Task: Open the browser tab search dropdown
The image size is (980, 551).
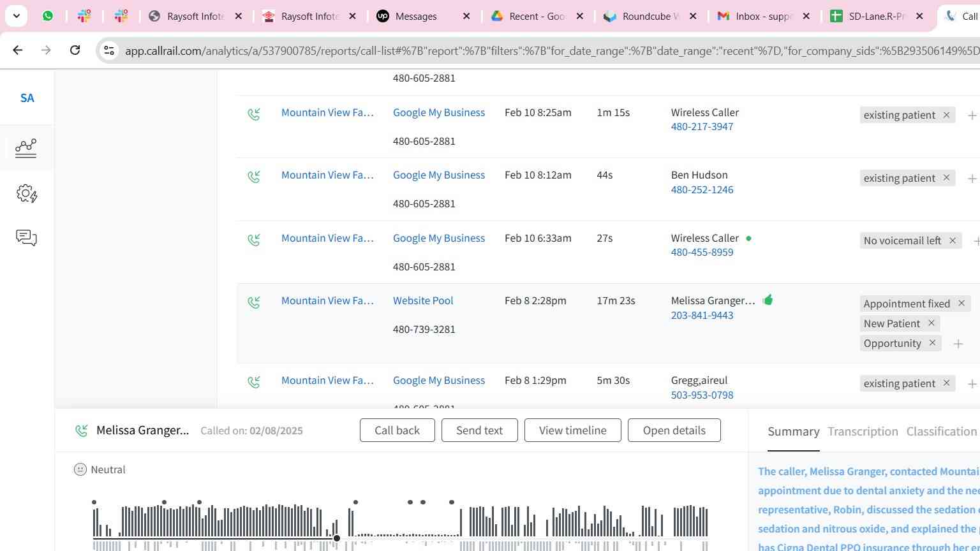Action: [x=16, y=16]
